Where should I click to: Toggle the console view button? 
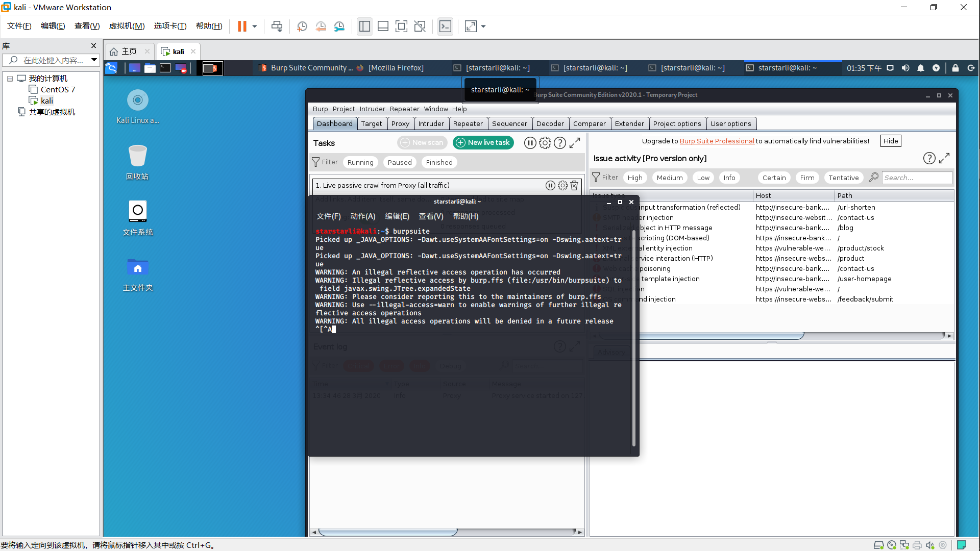pos(445,27)
